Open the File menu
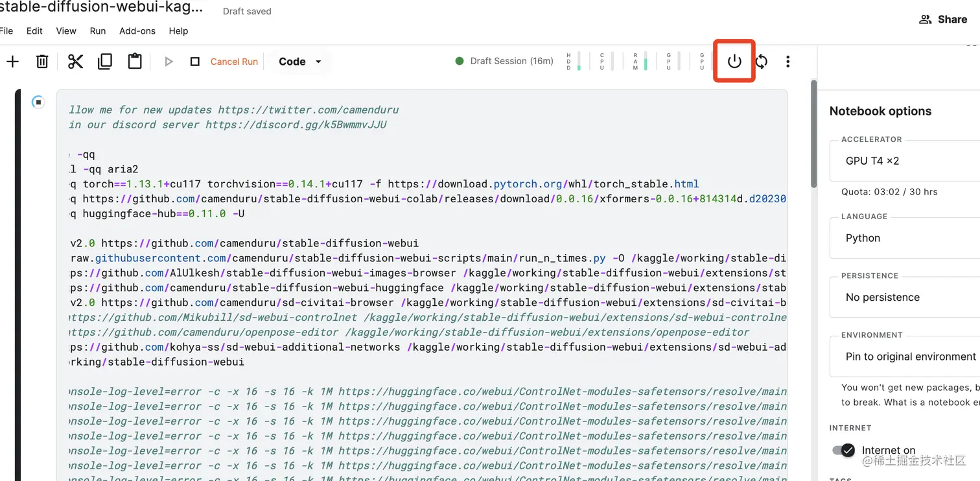980x481 pixels. tap(6, 30)
